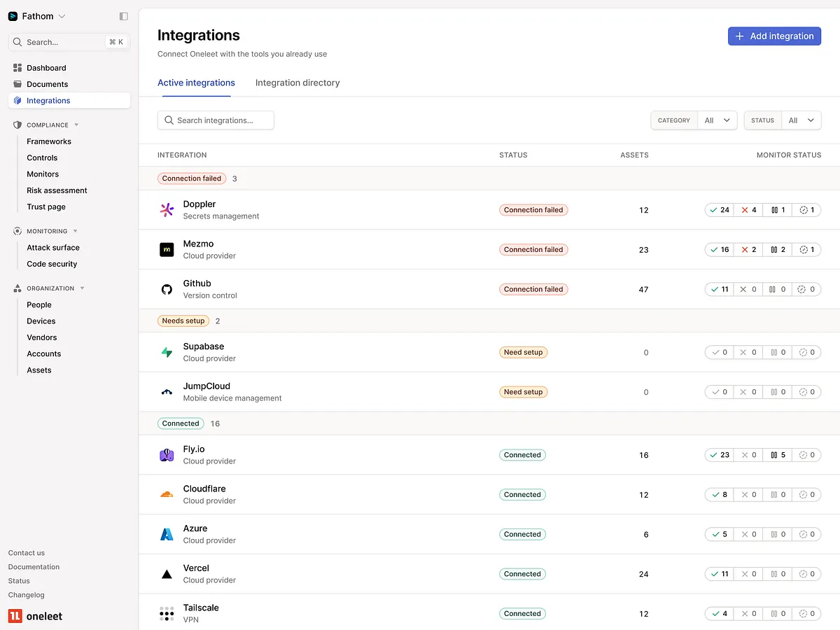Switch to the Integration directory tab
The height and width of the screenshot is (630, 840).
tap(297, 83)
